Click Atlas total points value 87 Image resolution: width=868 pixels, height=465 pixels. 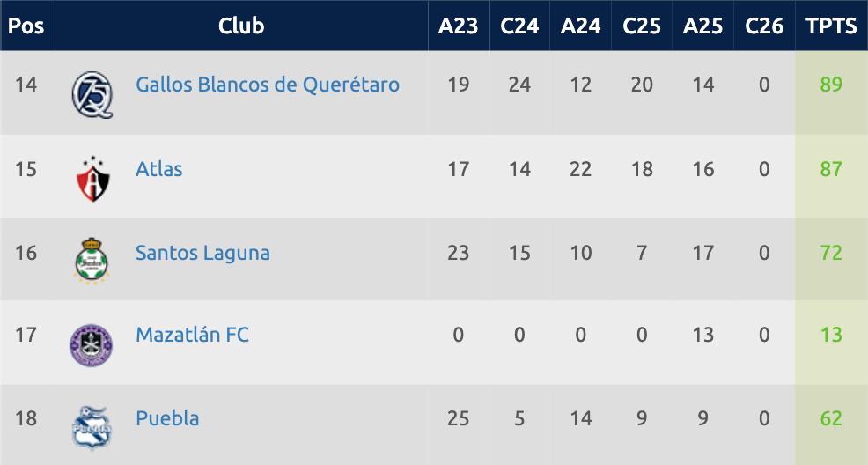click(831, 168)
